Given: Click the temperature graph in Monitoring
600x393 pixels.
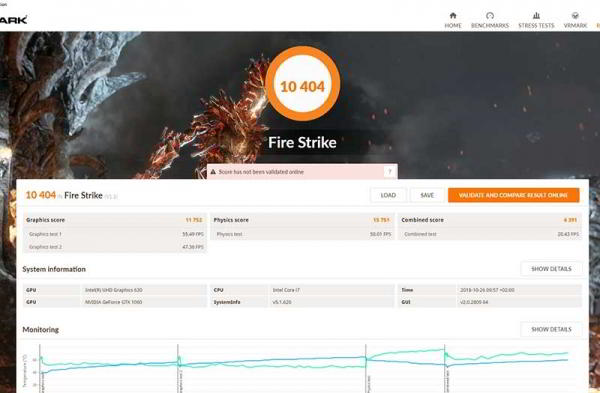Looking at the screenshot, I should click(x=303, y=368).
